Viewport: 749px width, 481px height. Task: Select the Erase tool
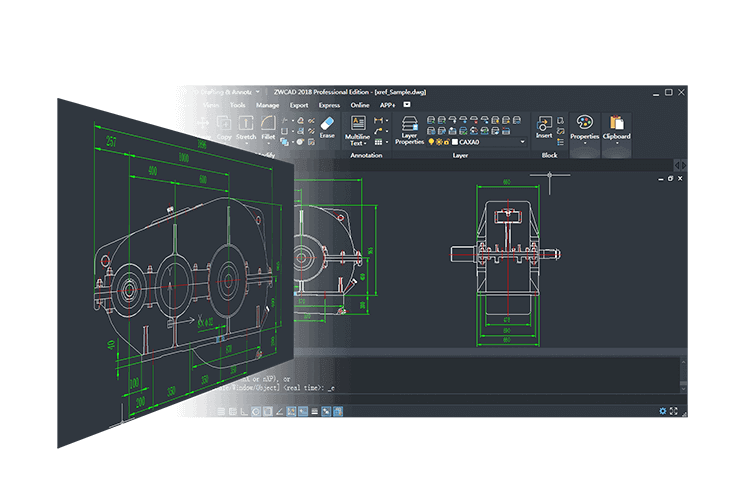[x=327, y=128]
